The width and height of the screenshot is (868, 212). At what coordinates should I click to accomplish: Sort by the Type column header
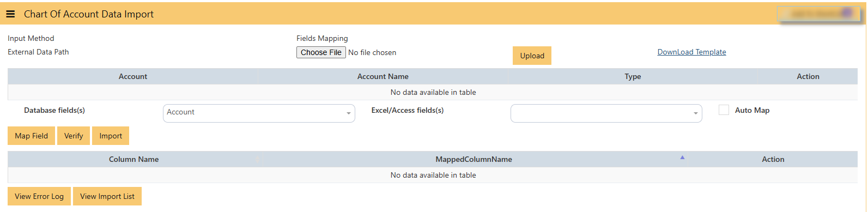coord(633,76)
